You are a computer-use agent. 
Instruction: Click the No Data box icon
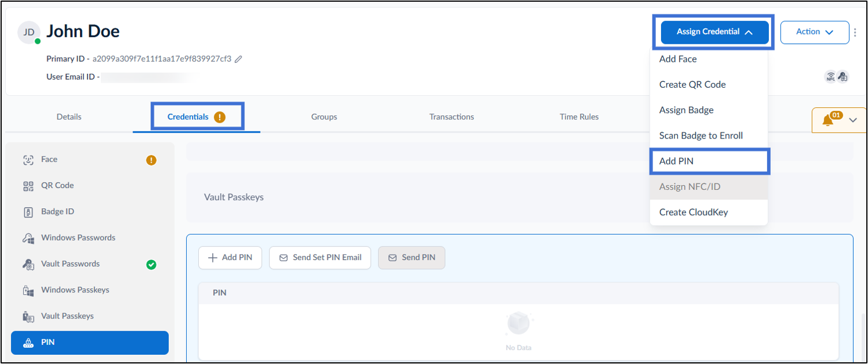pyautogui.click(x=519, y=325)
